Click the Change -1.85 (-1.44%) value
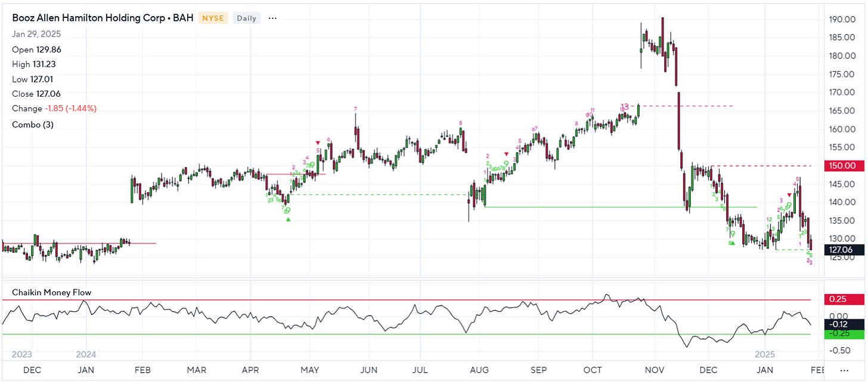Viewport: 868px width, 383px height. pos(54,109)
